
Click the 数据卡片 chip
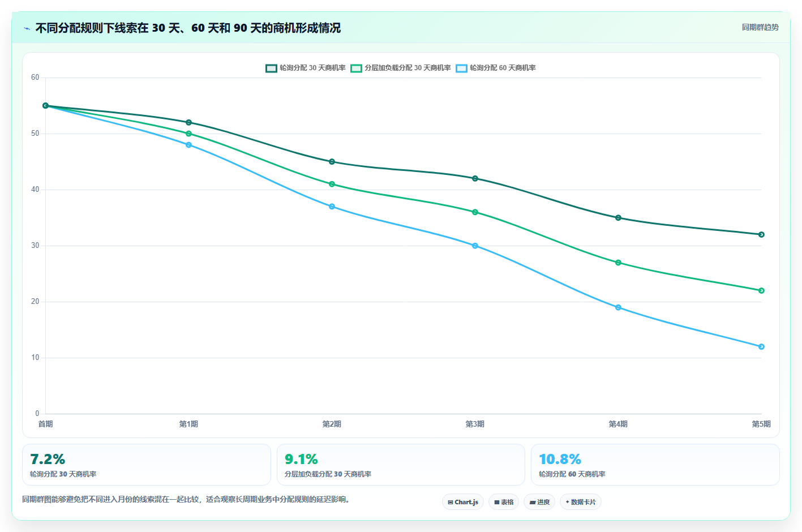click(581, 502)
